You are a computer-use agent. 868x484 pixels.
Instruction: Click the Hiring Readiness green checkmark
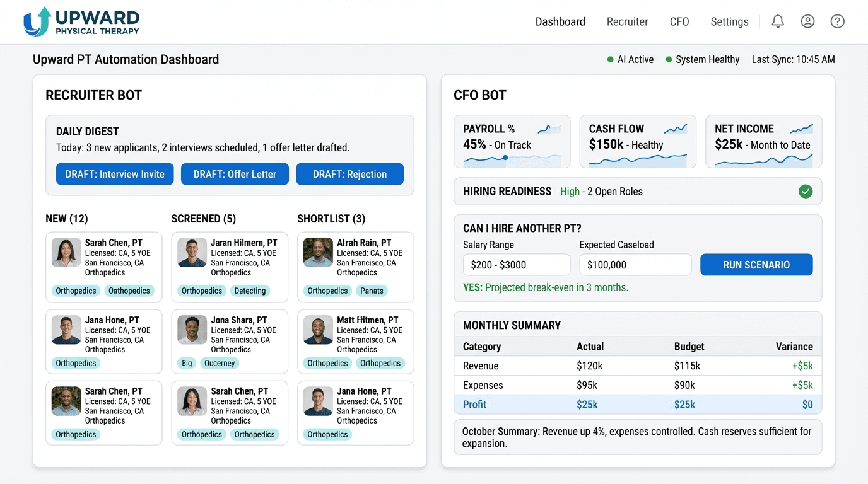click(x=806, y=191)
